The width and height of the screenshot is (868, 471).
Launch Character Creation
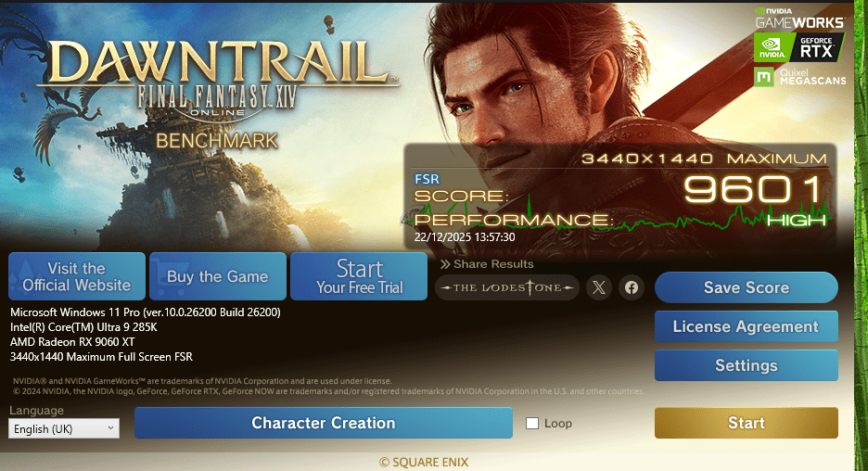pos(324,423)
